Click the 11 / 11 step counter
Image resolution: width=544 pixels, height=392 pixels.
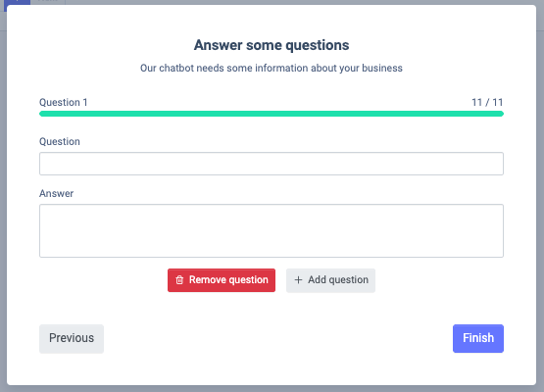pos(487,102)
